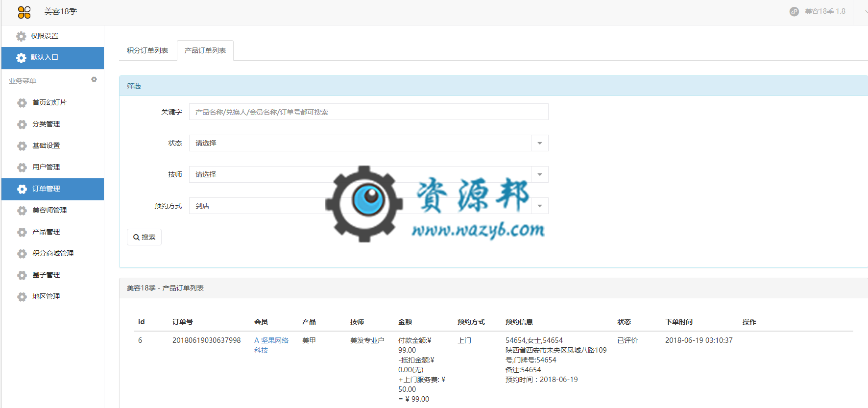Click the gear icon beside 积分商城管理
This screenshot has height=408, width=868.
tap(22, 254)
